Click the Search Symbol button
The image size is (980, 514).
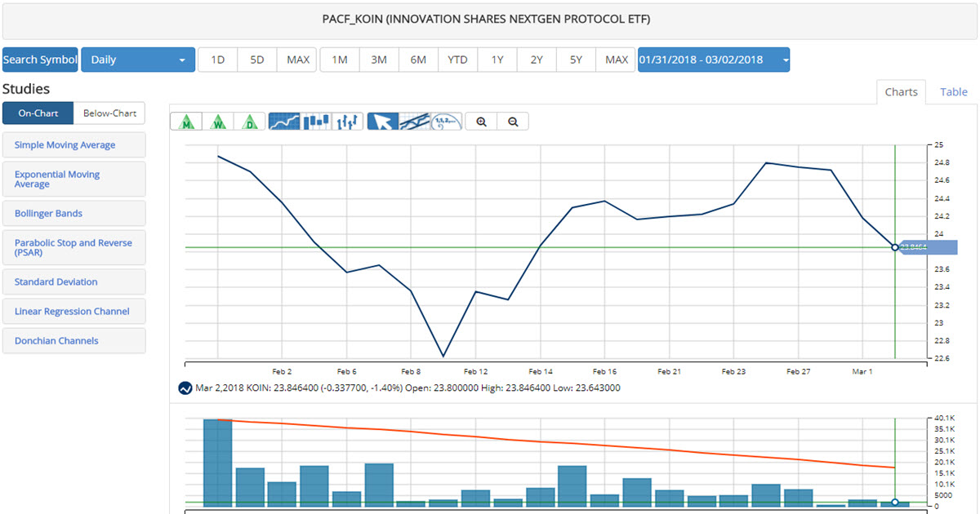tap(40, 60)
